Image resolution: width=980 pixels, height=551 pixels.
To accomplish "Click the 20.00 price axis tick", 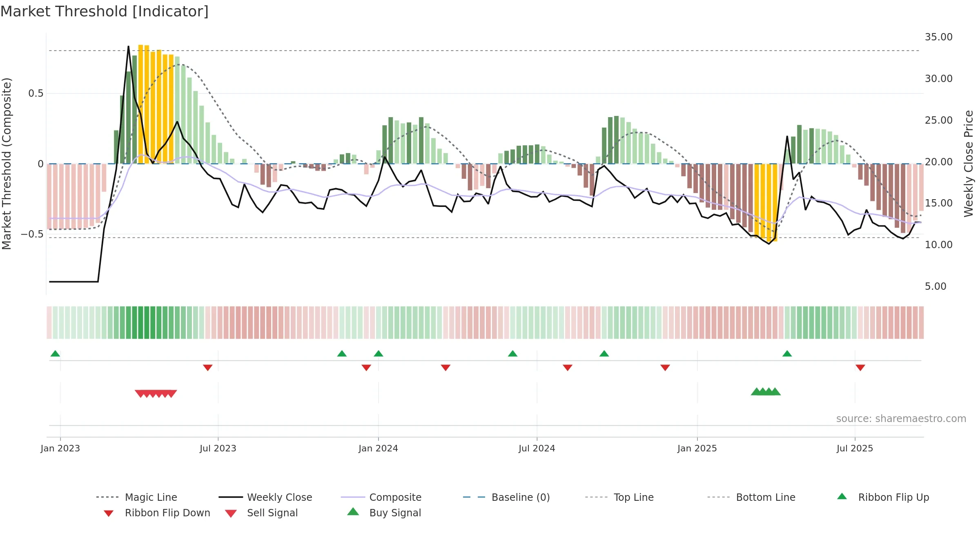I will (939, 162).
